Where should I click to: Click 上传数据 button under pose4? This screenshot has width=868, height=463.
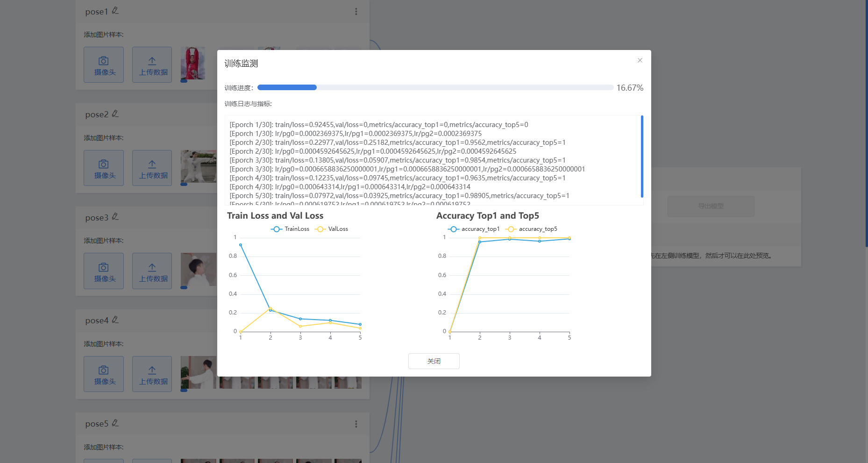point(152,374)
